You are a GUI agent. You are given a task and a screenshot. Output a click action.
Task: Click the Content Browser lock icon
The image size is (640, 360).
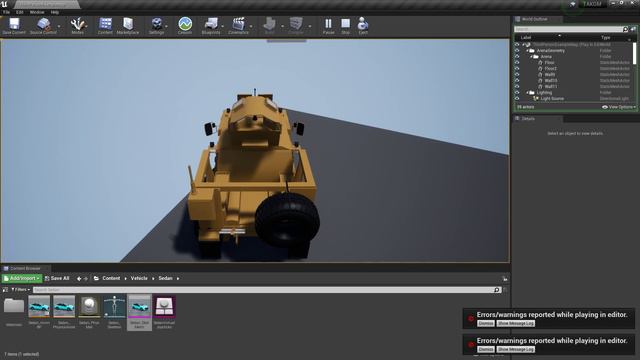click(x=505, y=279)
